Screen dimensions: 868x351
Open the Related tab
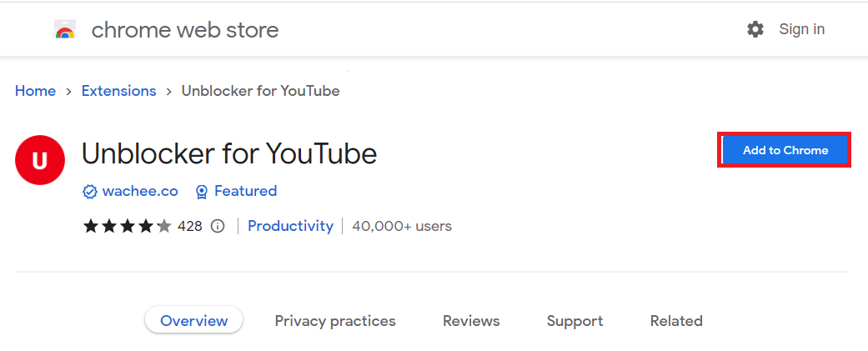tap(676, 321)
